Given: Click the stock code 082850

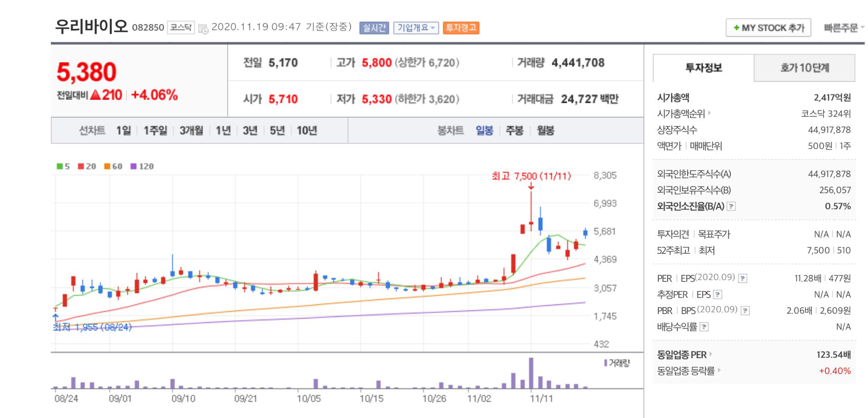Looking at the screenshot, I should (x=148, y=27).
